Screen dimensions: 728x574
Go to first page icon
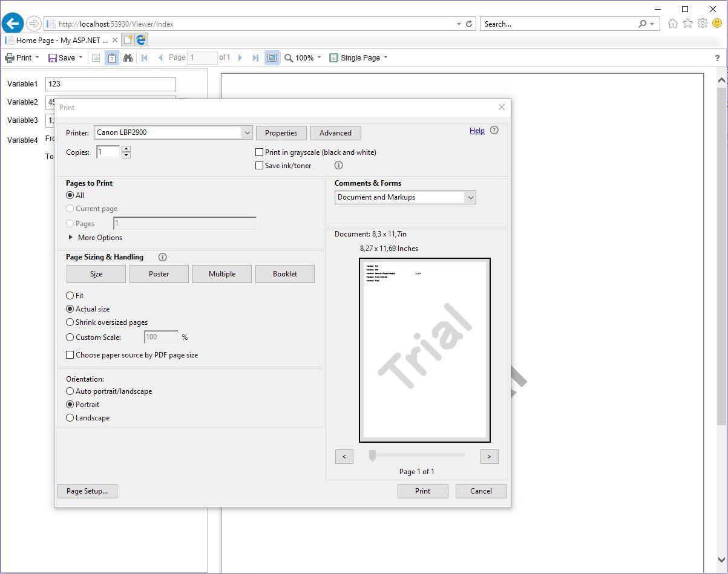coord(145,58)
